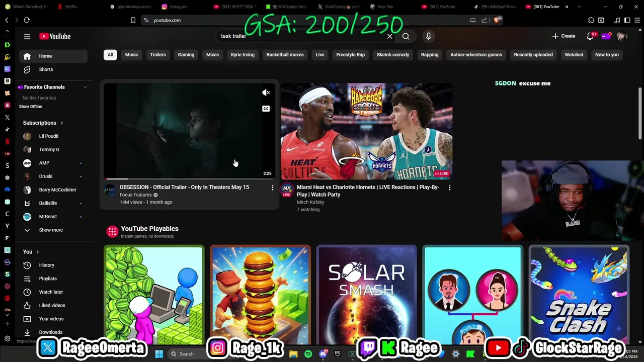Screen dimensions: 644x362
Task: Open the Heat vs Hornets live thumbnail
Action: tap(366, 131)
